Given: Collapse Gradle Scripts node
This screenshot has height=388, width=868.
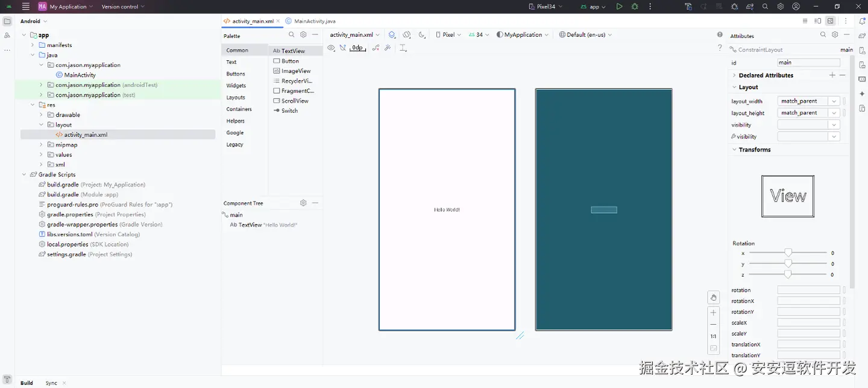Looking at the screenshot, I should [24, 174].
